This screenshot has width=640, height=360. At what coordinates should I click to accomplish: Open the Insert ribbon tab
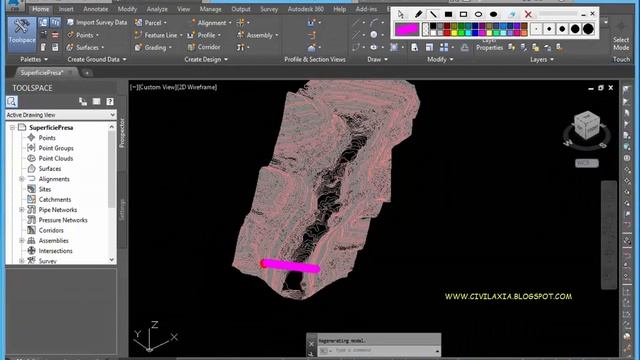[x=66, y=9]
